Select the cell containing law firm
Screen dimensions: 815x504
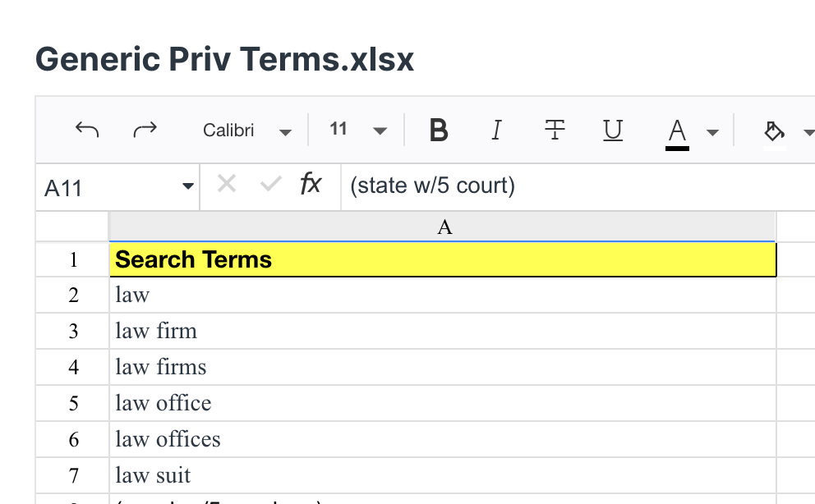443,331
